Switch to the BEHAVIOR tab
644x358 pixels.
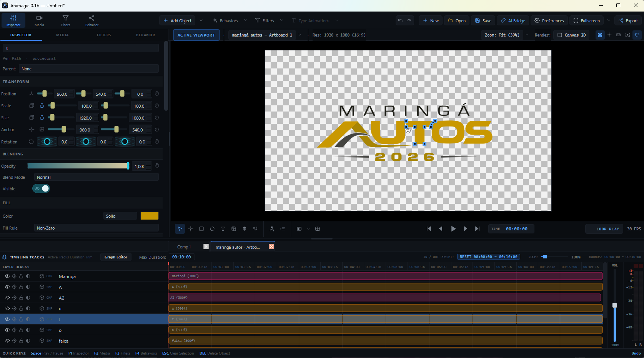(145, 35)
